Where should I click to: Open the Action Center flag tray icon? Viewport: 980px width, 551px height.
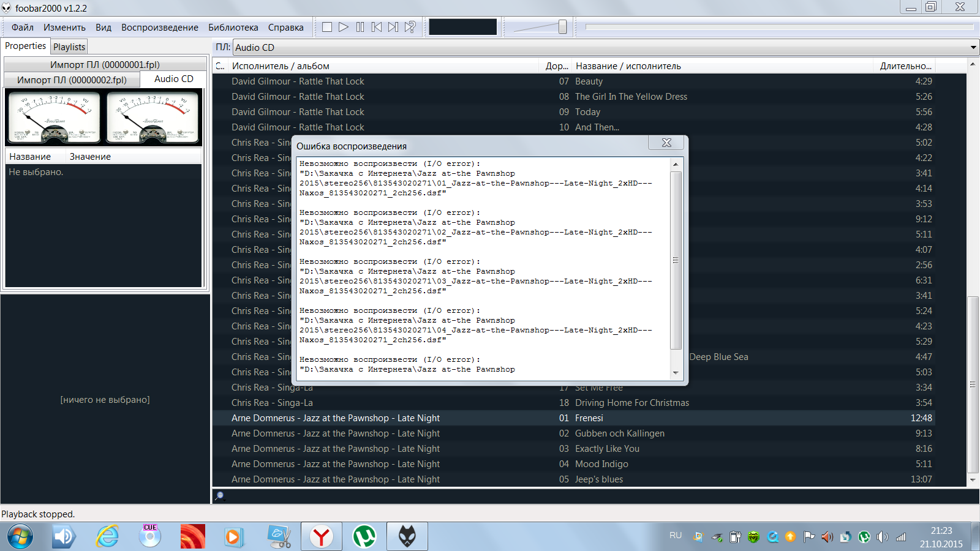809,537
